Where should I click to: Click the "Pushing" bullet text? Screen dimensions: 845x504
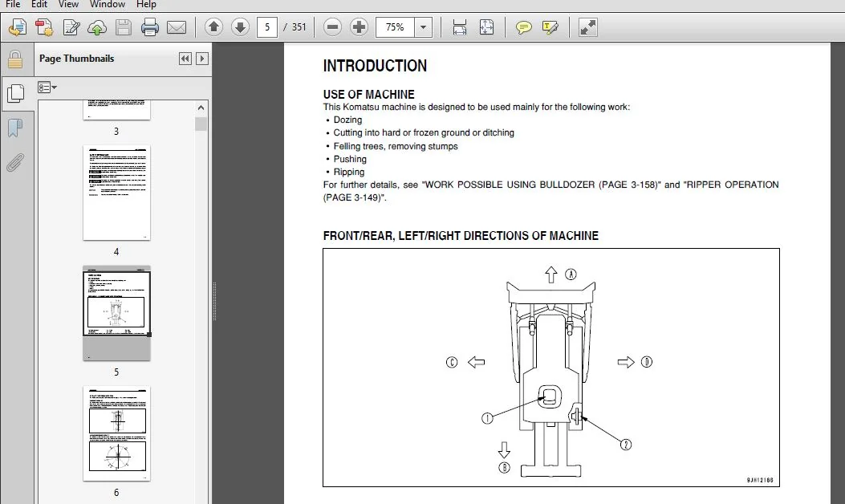tap(350, 159)
